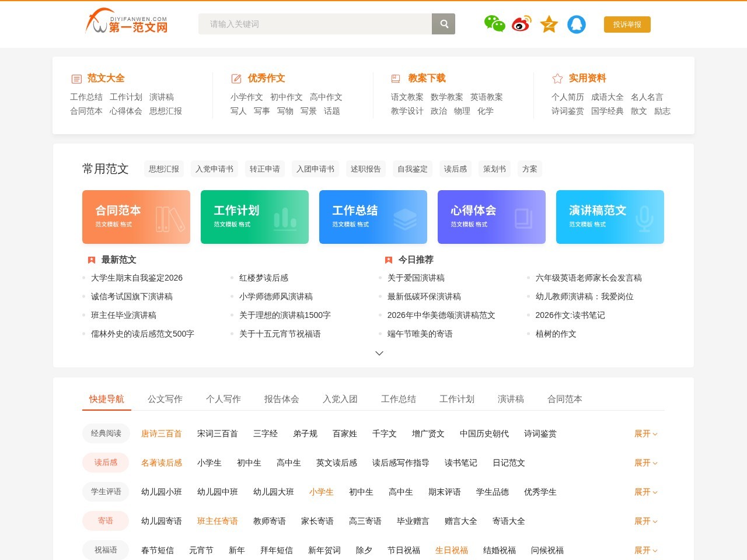Image resolution: width=747 pixels, height=560 pixels.
Task: Click the search magnifier icon
Action: tap(444, 24)
